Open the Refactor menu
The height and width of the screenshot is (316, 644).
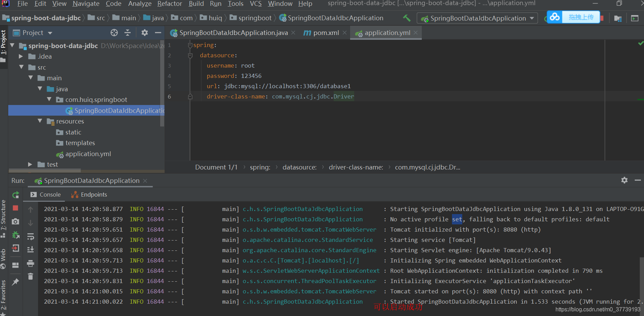click(169, 3)
